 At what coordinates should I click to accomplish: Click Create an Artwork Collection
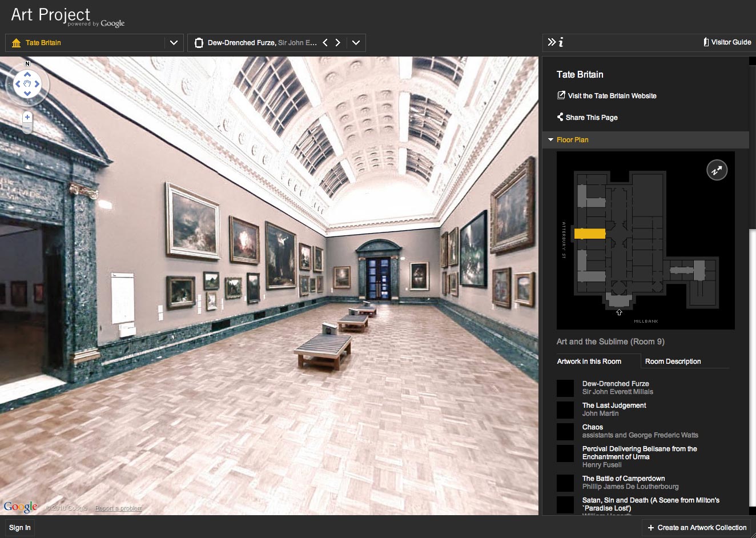pos(697,528)
